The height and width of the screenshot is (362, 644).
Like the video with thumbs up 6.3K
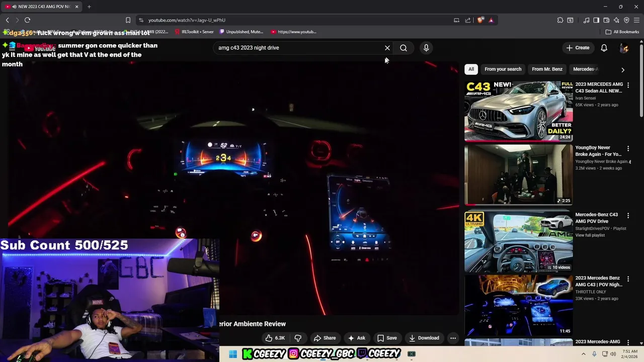point(275,338)
